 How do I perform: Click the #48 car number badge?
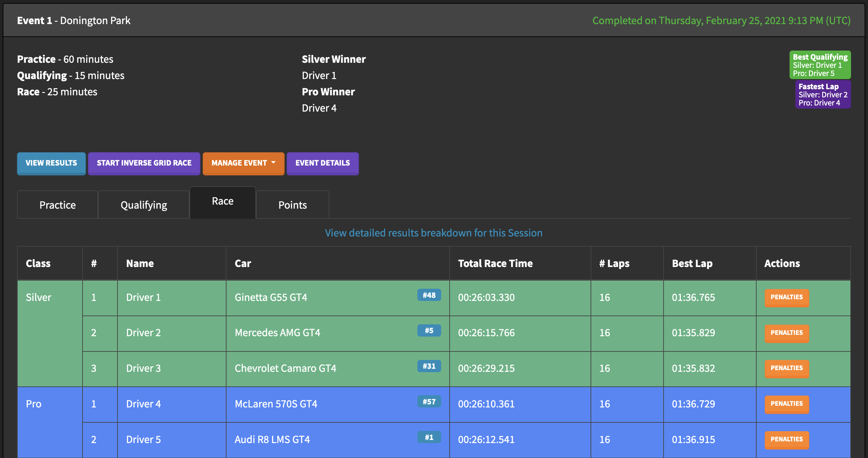[x=429, y=295]
